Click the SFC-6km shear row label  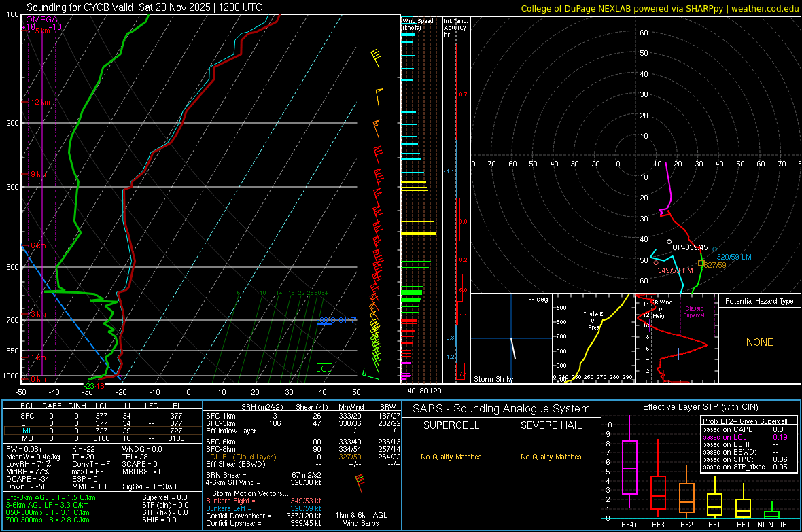coord(221,442)
